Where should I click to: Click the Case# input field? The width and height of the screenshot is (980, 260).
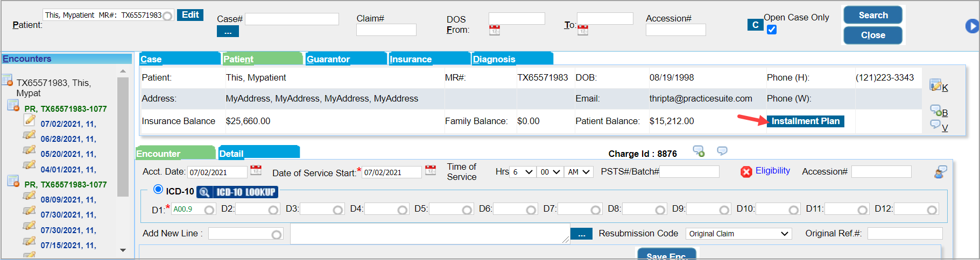pos(292,19)
